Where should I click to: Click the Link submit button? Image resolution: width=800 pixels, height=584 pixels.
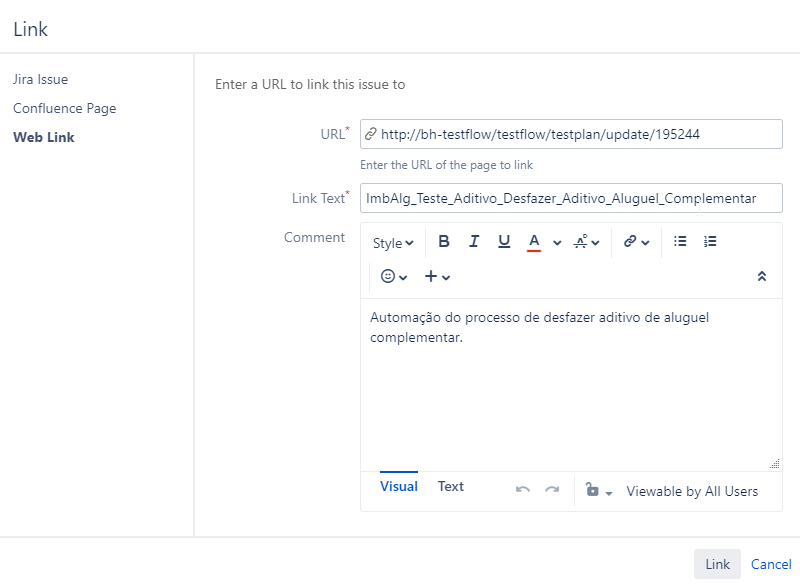[x=717, y=564]
